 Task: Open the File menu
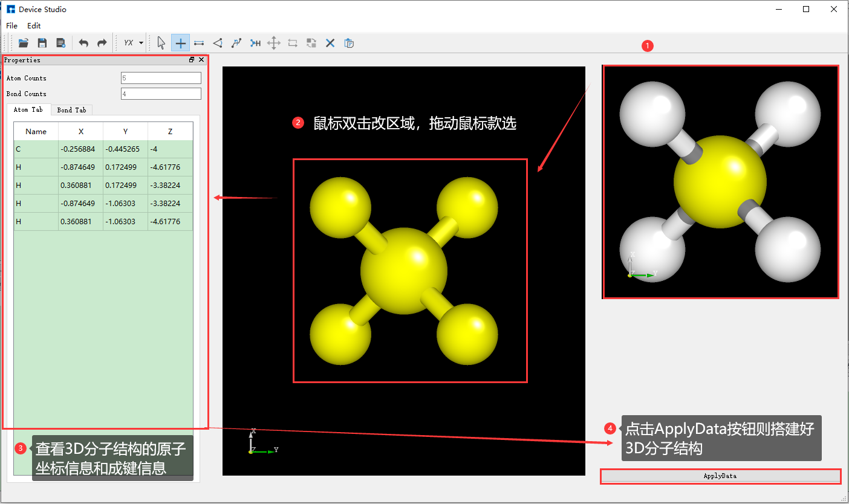[11, 25]
